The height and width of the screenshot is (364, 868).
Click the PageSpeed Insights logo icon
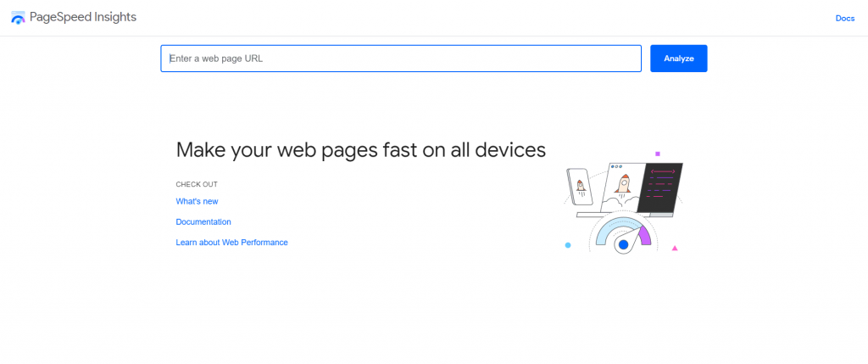tap(18, 18)
